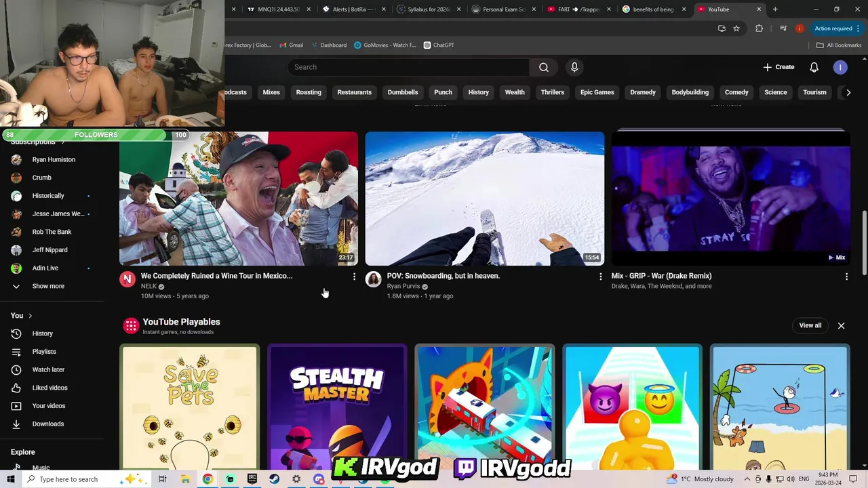
Task: Open File Explorer from the taskbar
Action: tap(185, 479)
